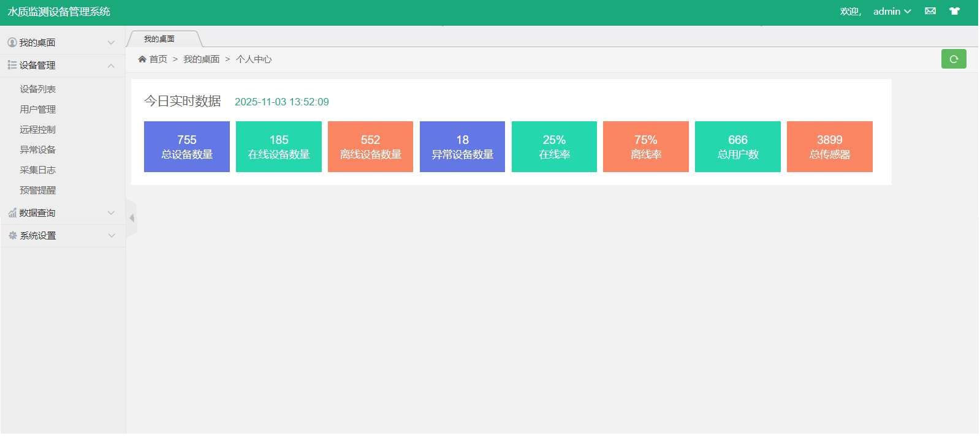
Task: Click the 总设备数量 755 stat card
Action: (186, 146)
